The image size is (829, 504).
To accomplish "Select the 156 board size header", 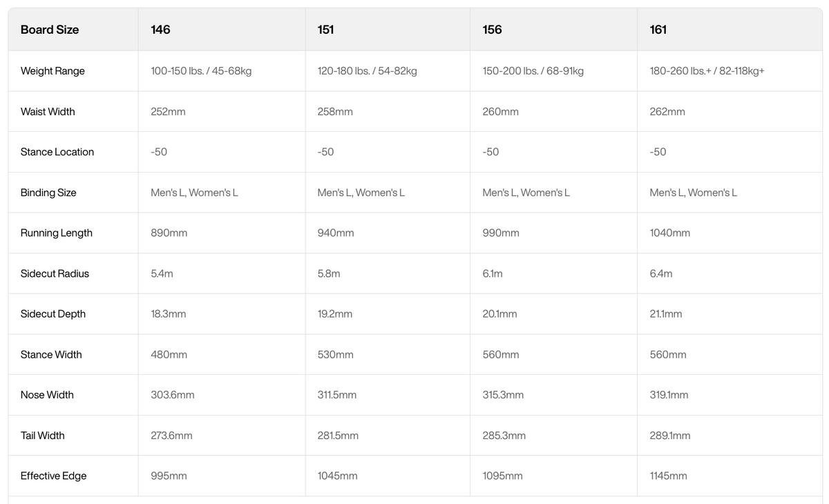I will point(493,30).
